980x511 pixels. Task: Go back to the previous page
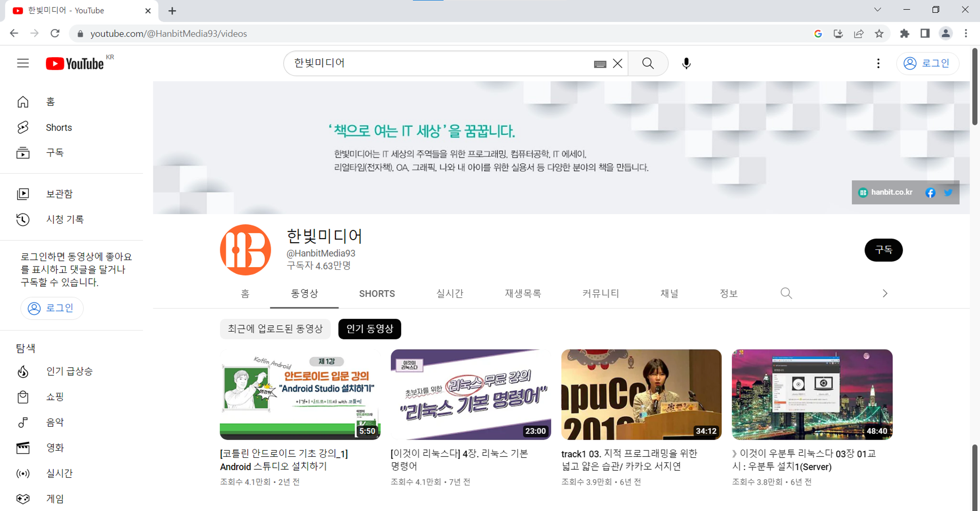click(14, 33)
